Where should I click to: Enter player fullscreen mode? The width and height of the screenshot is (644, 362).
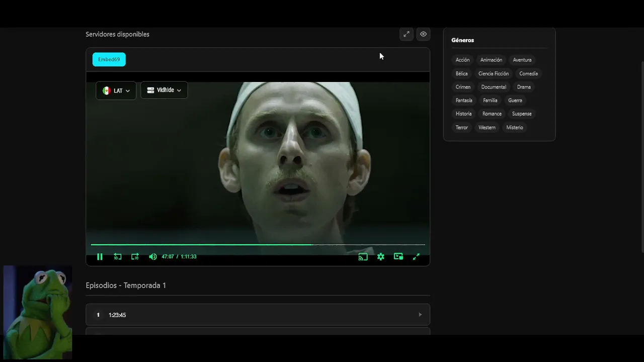(x=416, y=256)
